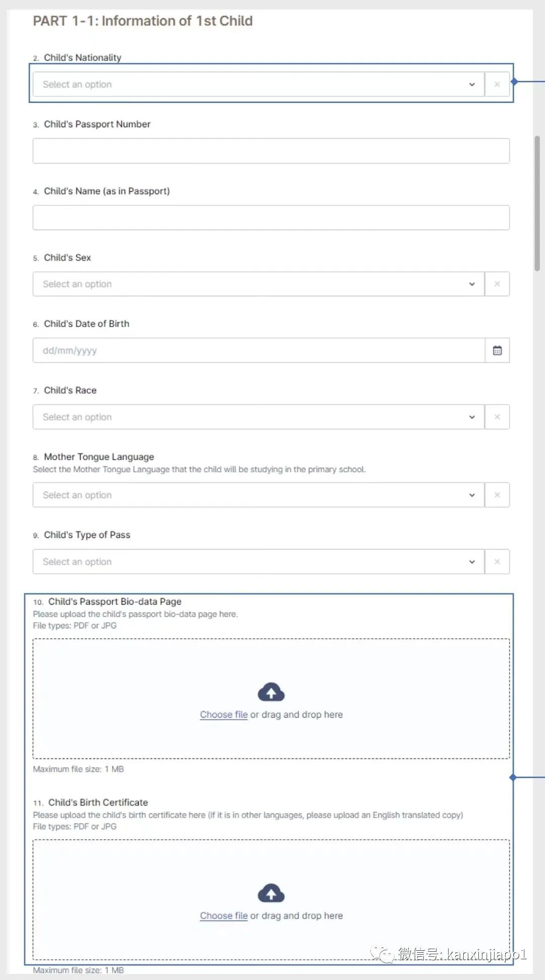Focus the Child's Passport Number field

(x=271, y=151)
